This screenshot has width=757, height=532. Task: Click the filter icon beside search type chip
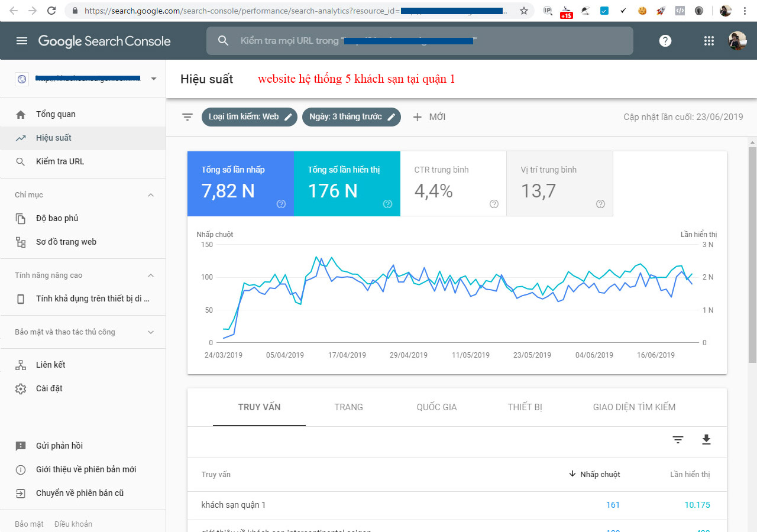(187, 117)
